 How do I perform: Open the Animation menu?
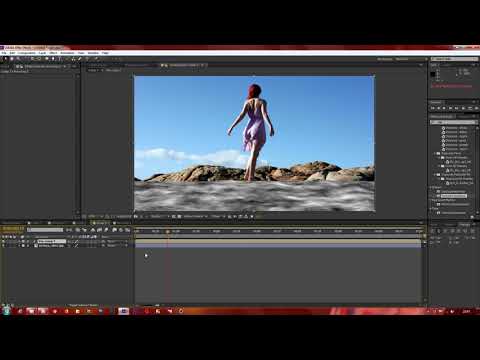pos(67,53)
